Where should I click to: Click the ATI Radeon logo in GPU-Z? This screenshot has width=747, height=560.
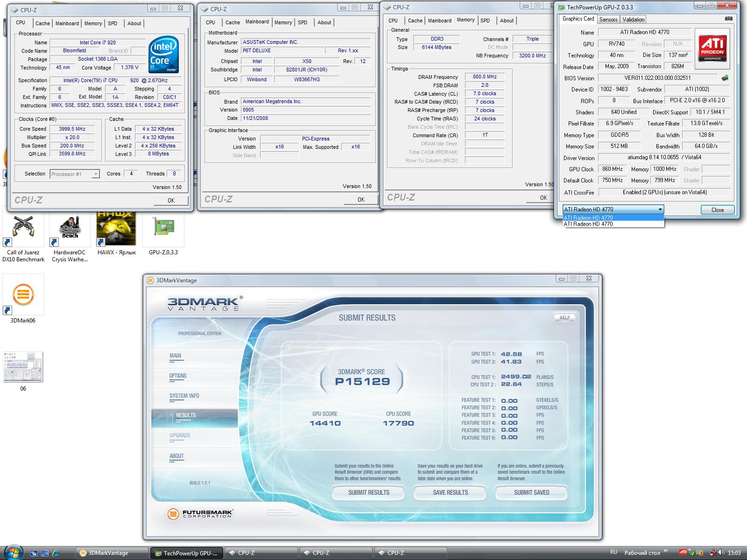click(712, 49)
